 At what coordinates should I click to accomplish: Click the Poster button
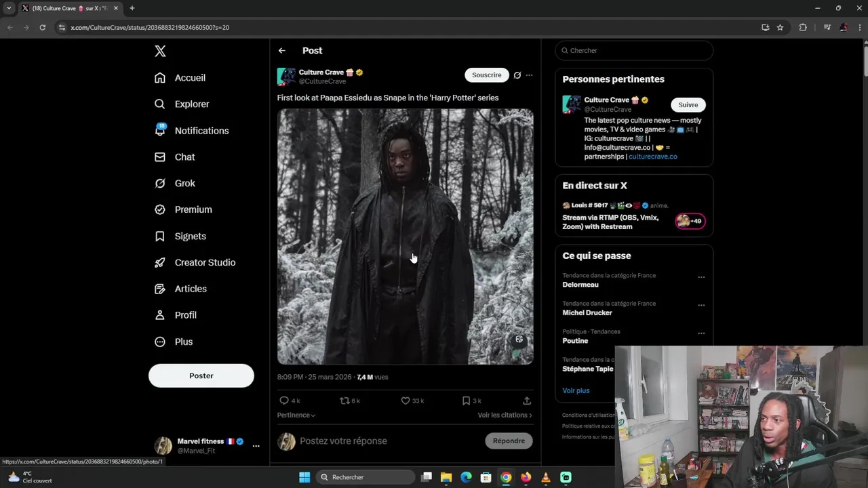201,375
